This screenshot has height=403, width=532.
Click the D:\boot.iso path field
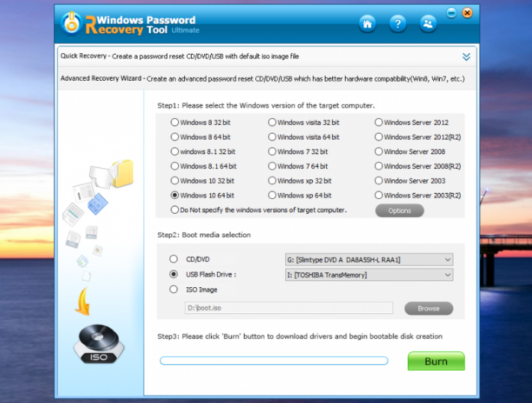click(289, 308)
